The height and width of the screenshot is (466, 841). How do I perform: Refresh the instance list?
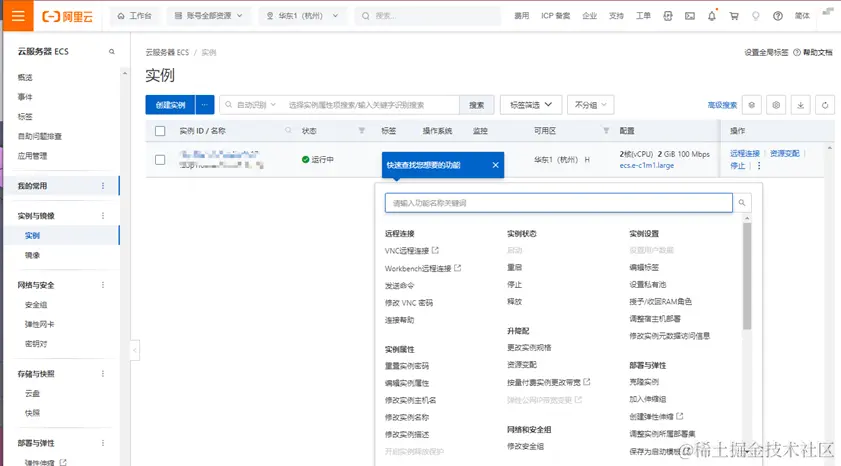[x=825, y=105]
